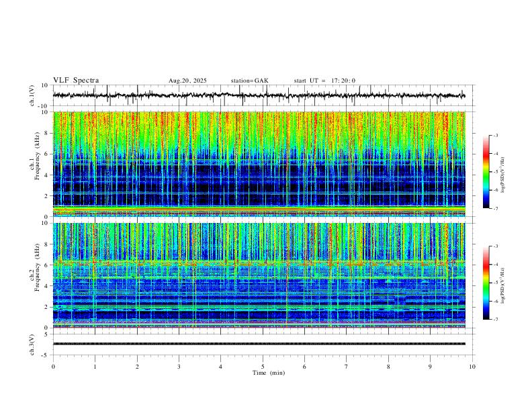Click the "-4" label on ch.2 colorbar
This screenshot has width=532, height=411.
coord(495,265)
